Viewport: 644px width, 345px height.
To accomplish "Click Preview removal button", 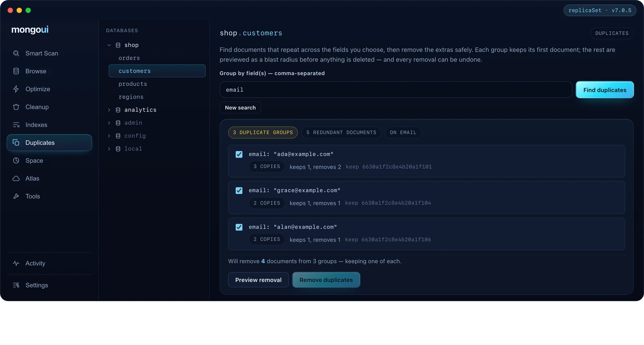I will (258, 280).
